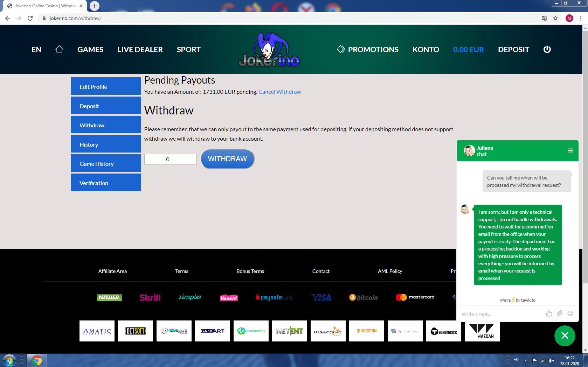Open the GAMES menu
The height and width of the screenshot is (367, 588).
pos(90,49)
